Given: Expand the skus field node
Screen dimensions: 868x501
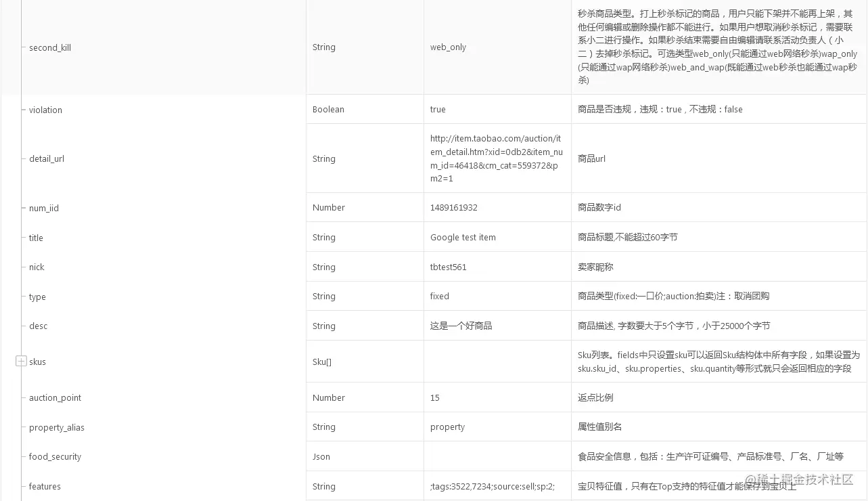Looking at the screenshot, I should pyautogui.click(x=20, y=361).
